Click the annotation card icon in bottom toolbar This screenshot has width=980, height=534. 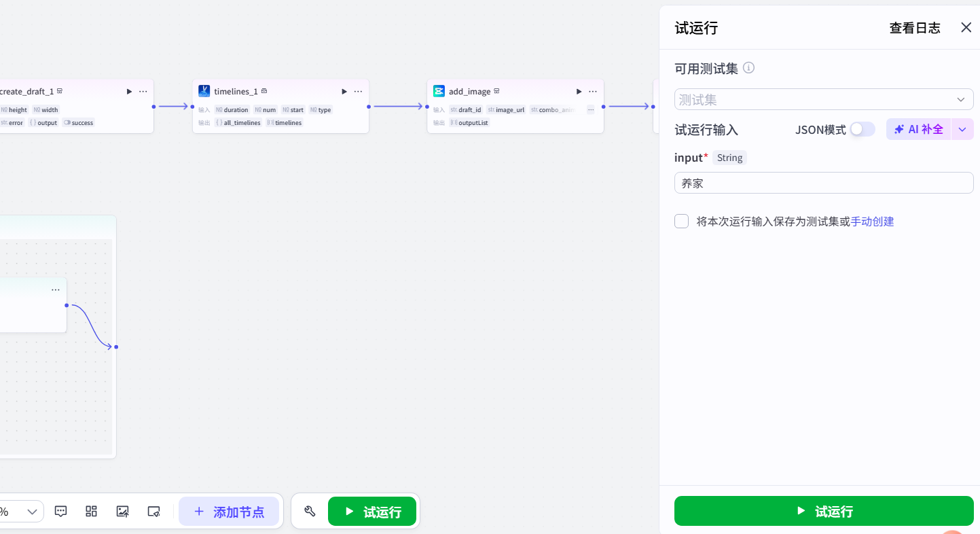tap(153, 511)
